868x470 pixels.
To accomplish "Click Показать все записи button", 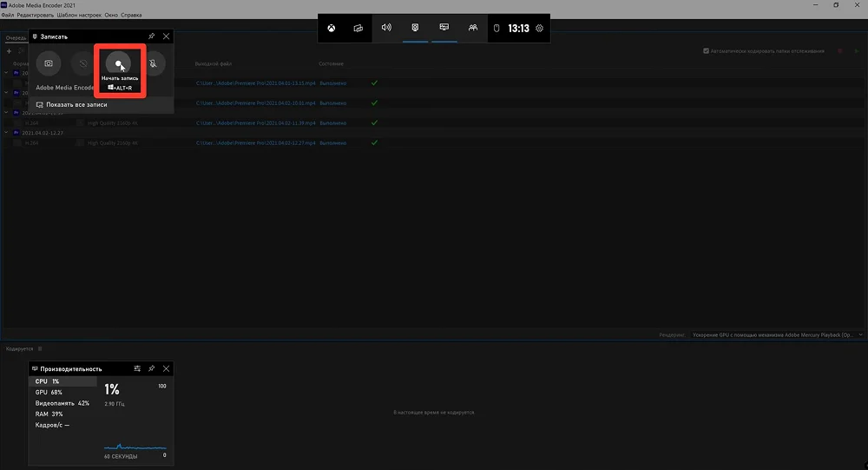I will [76, 104].
